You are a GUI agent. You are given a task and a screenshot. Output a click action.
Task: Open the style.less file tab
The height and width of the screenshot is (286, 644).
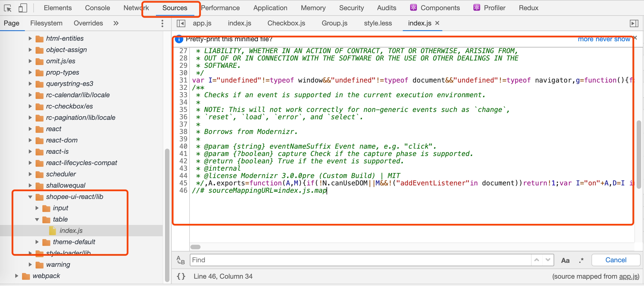[x=378, y=23]
